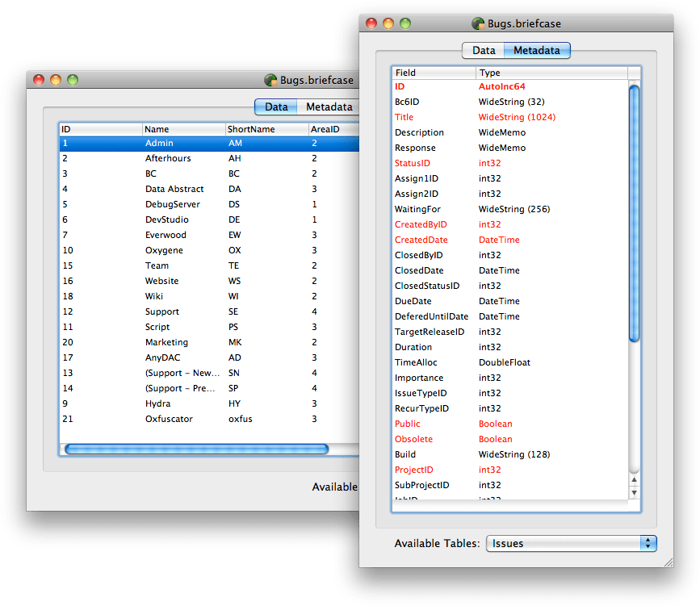This screenshot has width=700, height=606.
Task: Click the Field column header
Action: tap(430, 73)
